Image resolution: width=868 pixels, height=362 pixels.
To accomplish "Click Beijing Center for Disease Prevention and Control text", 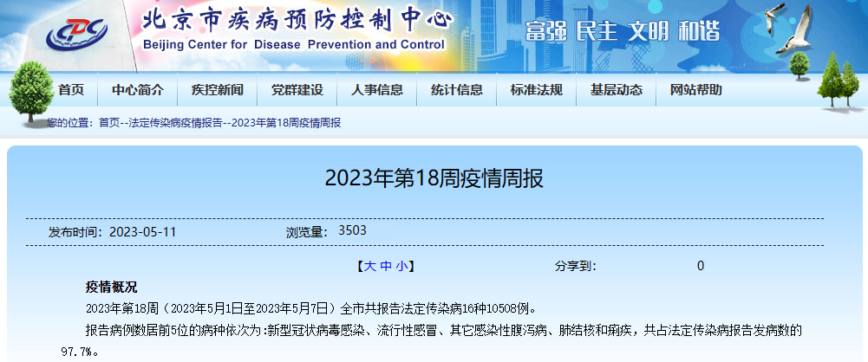I will pyautogui.click(x=293, y=45).
